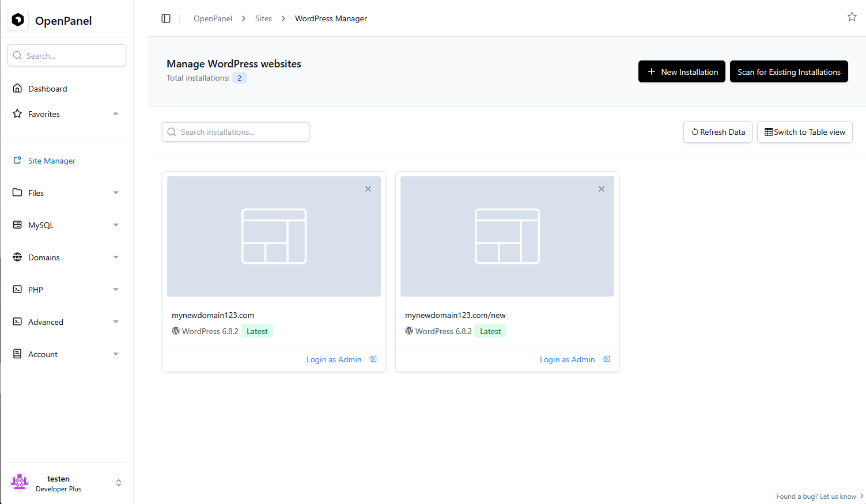
Task: Click the MySQL database icon
Action: click(17, 225)
